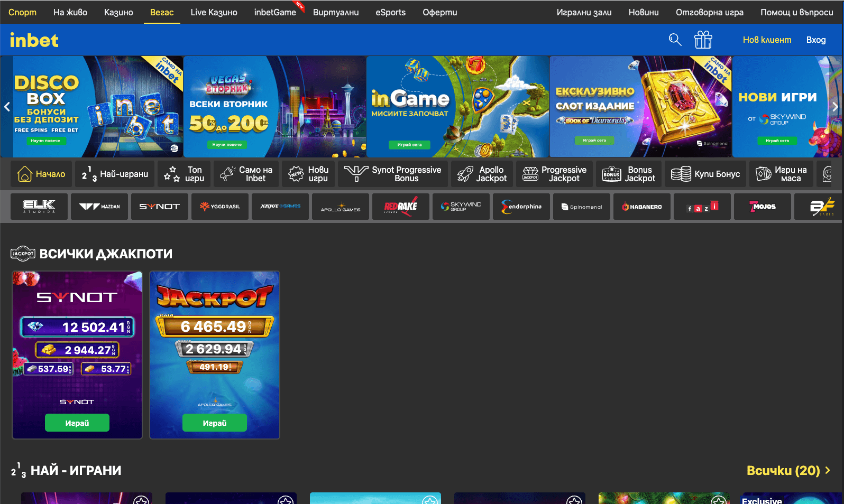Open the Apollo Jackpot category tab

(x=482, y=174)
